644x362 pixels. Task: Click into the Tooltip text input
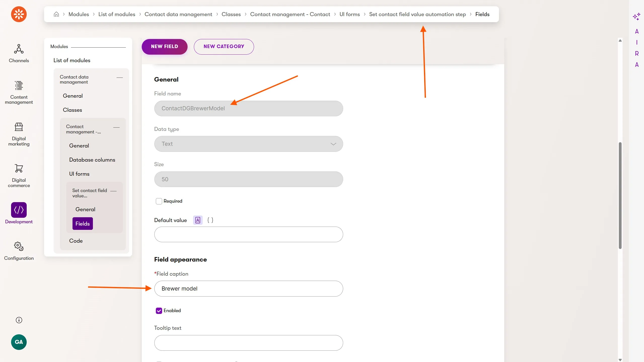click(x=248, y=343)
